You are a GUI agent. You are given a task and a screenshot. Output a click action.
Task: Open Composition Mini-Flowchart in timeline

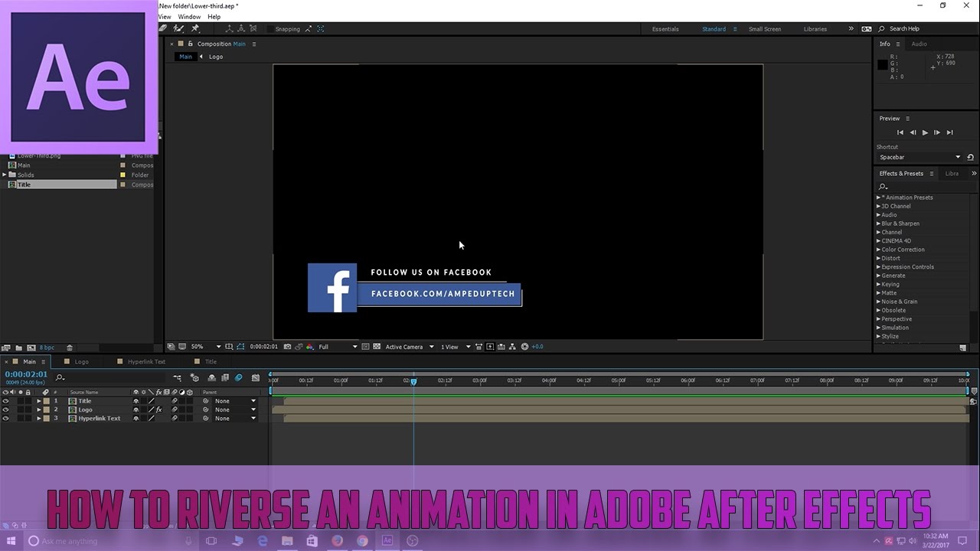coord(178,378)
